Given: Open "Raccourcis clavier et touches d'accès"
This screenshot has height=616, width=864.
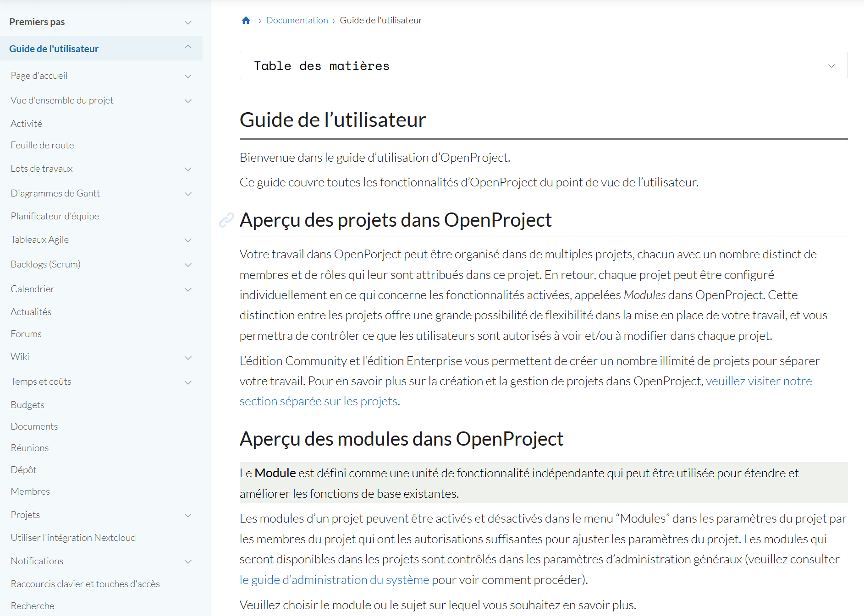Looking at the screenshot, I should coord(85,583).
